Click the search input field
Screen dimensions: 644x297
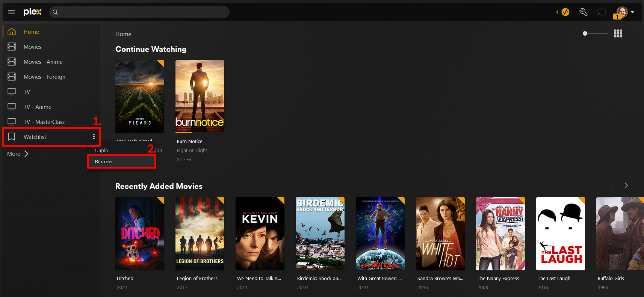[143, 12]
